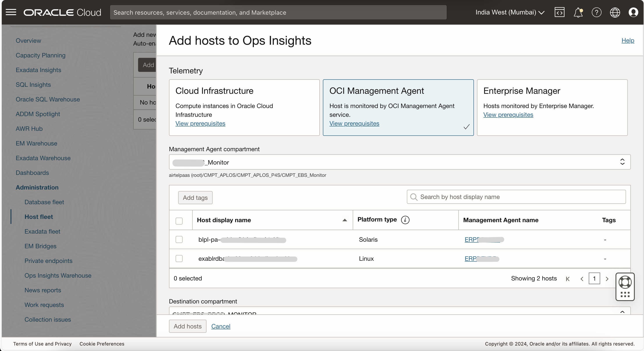Click the Cancel link

221,326
